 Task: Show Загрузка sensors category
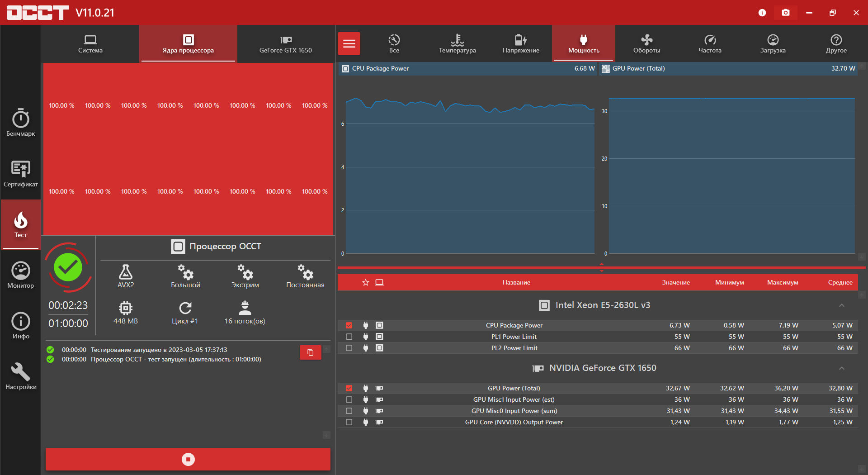pyautogui.click(x=773, y=44)
